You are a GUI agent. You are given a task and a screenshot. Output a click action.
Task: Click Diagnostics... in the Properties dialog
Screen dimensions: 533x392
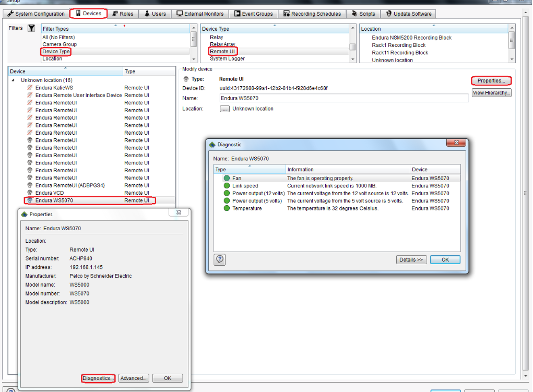click(98, 378)
